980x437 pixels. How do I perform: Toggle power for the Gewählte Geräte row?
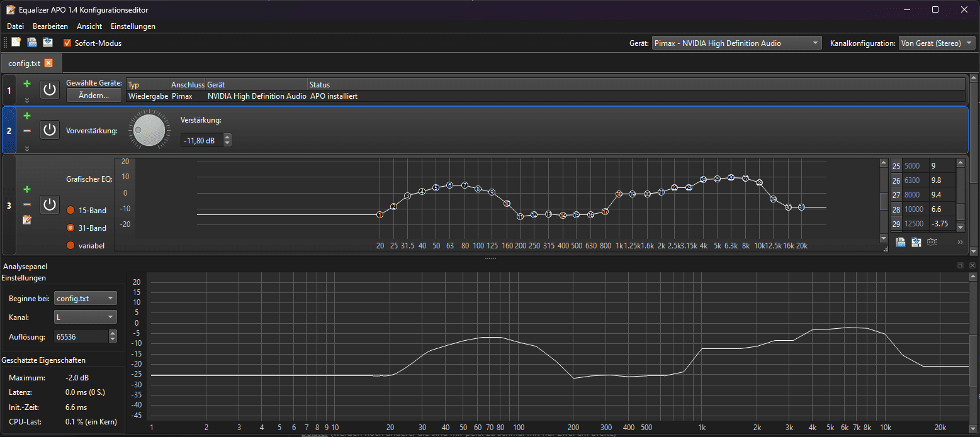(50, 89)
